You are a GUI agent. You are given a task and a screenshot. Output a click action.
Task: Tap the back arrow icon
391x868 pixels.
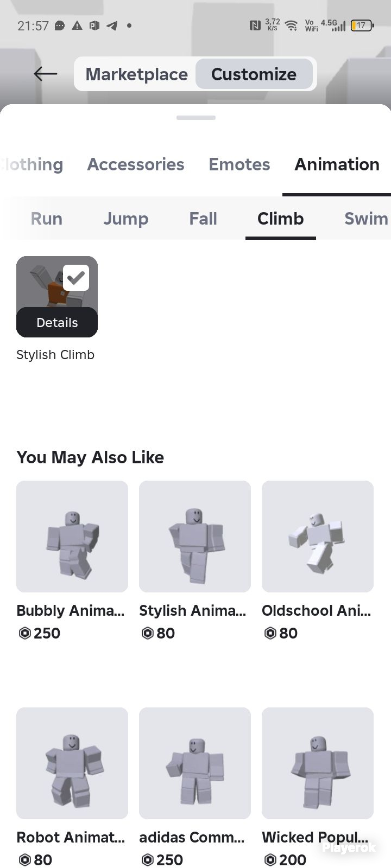tap(46, 74)
